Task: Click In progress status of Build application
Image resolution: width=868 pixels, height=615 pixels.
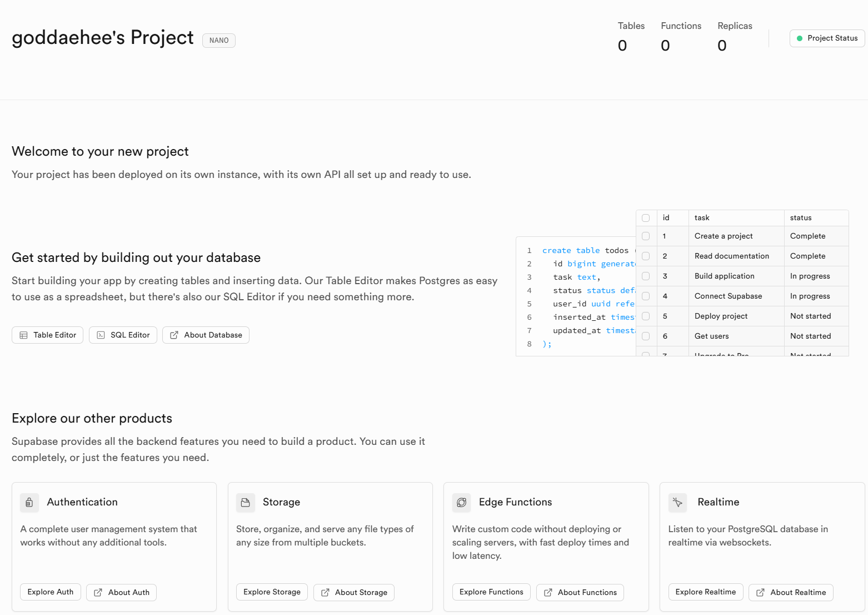Action: click(x=816, y=276)
